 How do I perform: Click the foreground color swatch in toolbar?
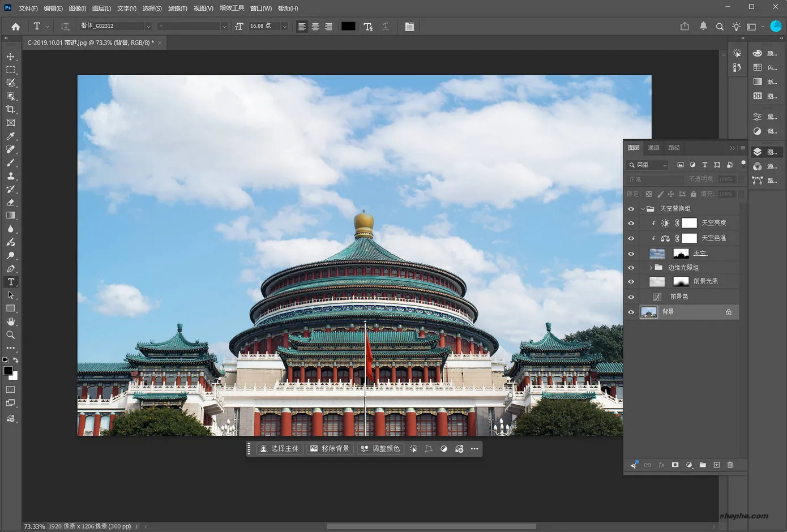tap(8, 371)
